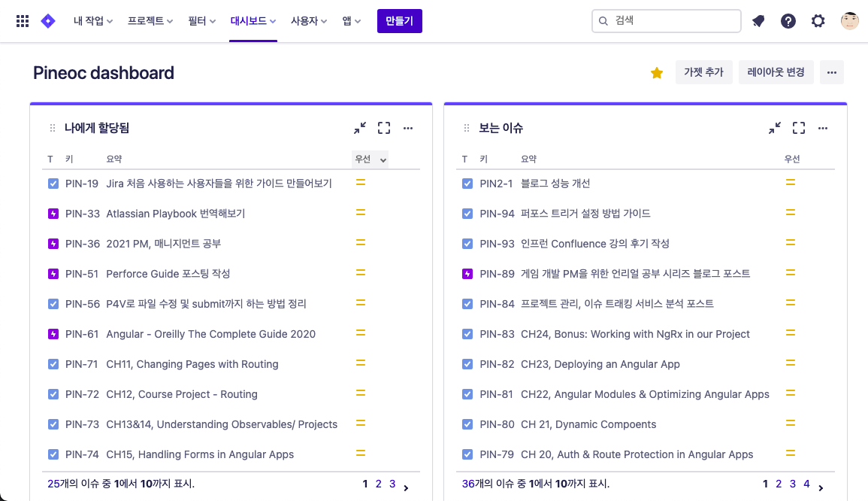The image size is (868, 501).
Task: Open 인프런 Confluence 강의 후기 작성 issue
Action: coord(595,244)
